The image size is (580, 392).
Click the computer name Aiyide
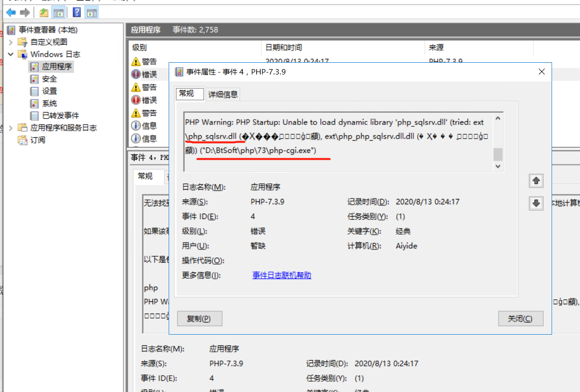406,246
